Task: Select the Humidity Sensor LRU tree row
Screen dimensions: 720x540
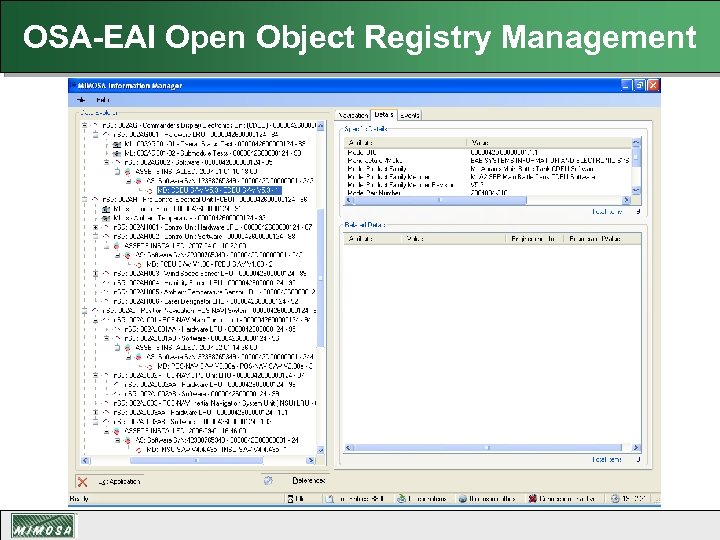Action: tap(204, 283)
